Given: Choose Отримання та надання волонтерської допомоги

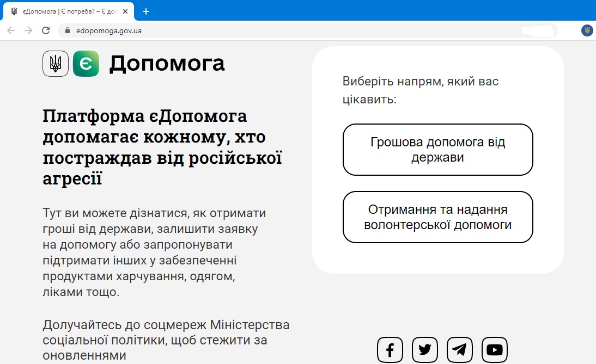Looking at the screenshot, I should click(438, 217).
